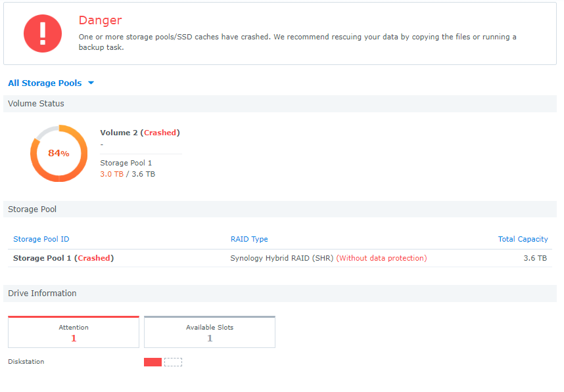Switch to the Available Slots tab

tap(209, 332)
